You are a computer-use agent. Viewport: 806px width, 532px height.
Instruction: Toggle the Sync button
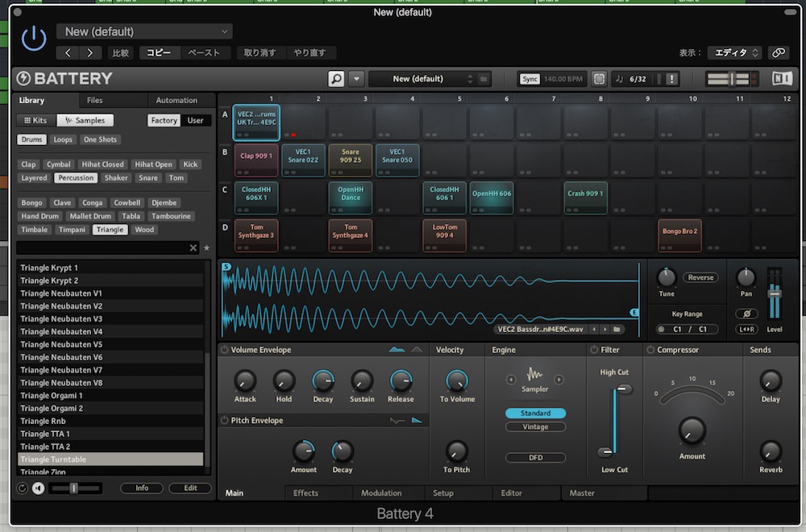(x=530, y=79)
